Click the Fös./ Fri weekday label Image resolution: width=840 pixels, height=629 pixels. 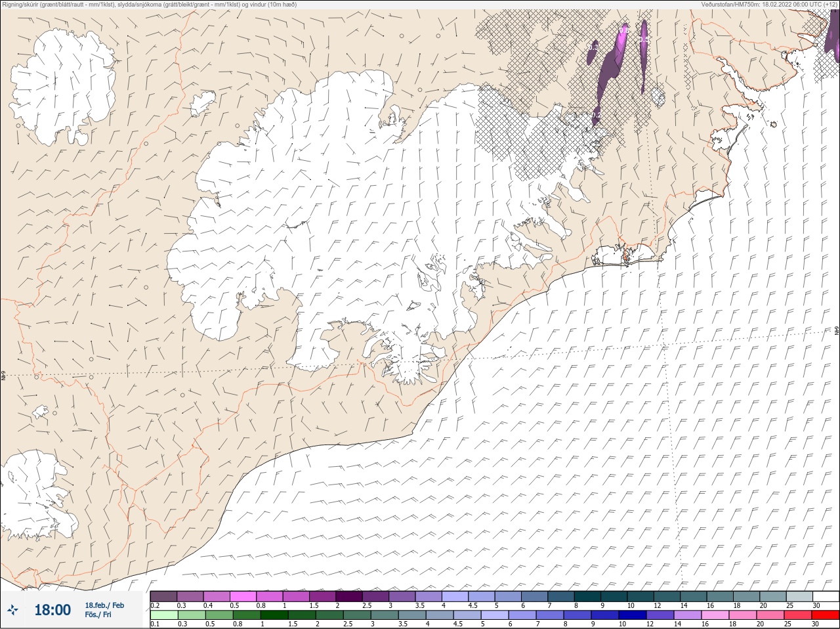[98, 615]
